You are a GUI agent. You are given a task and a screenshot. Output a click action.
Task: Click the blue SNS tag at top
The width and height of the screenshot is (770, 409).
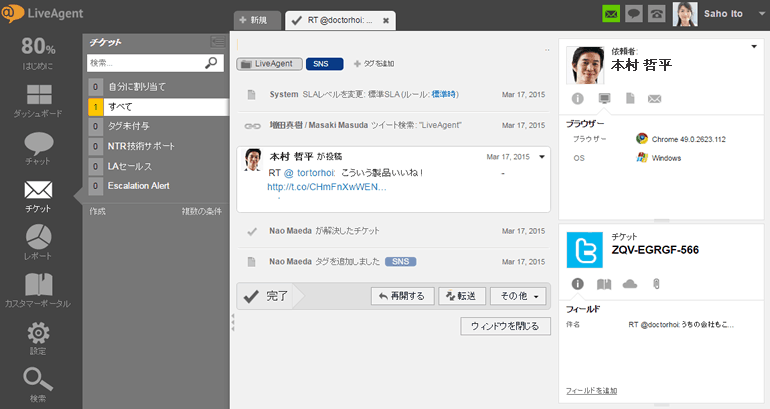point(324,64)
